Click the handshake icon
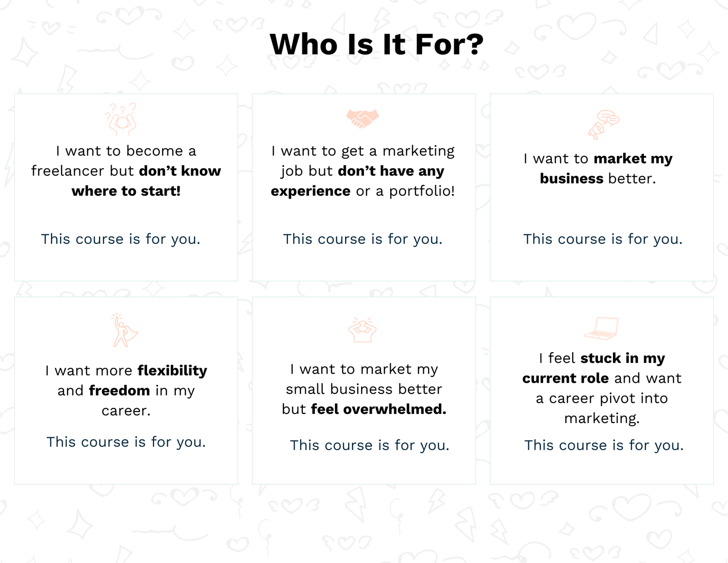Image resolution: width=728 pixels, height=563 pixels. coord(363,118)
